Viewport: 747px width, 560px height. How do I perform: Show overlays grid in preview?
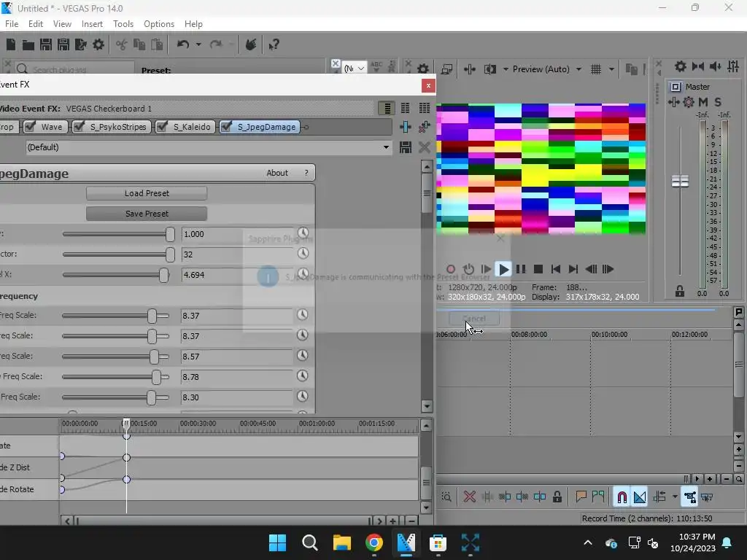click(x=596, y=69)
